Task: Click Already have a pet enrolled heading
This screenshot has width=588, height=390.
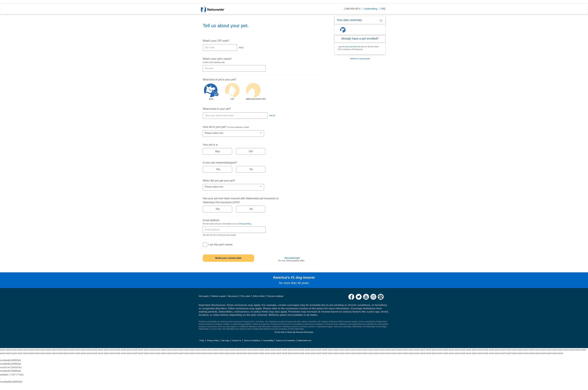Action: [360, 39]
